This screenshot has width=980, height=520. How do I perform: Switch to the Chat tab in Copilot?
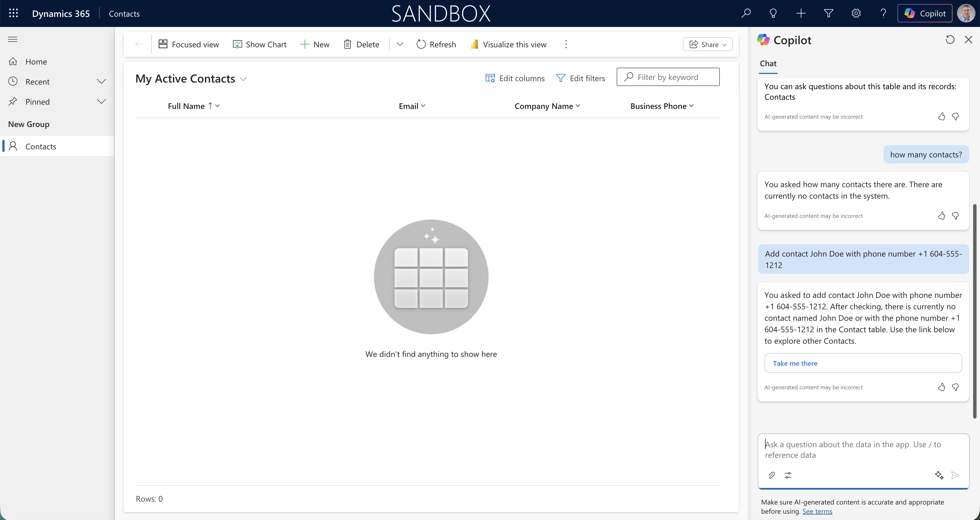(x=768, y=64)
